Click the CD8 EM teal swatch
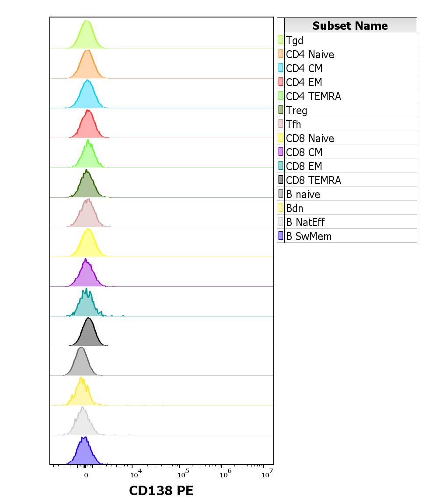This screenshot has width=426, height=504. 281,166
